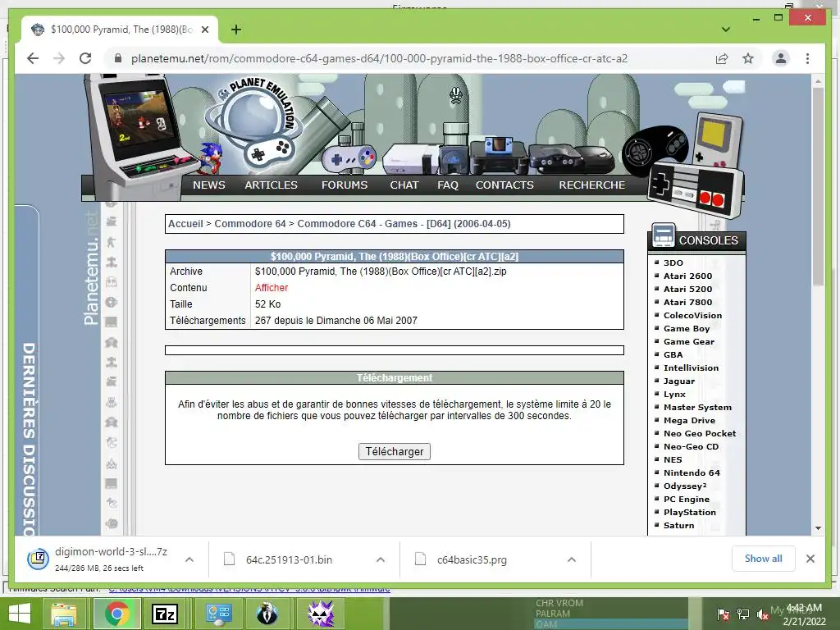Open Mega Drive console link
Screen dimensions: 840x630
point(689,421)
